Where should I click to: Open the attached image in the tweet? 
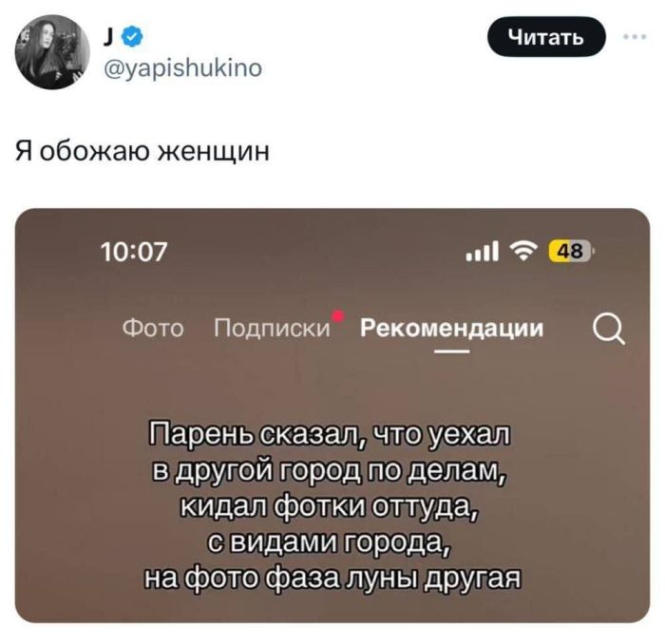click(x=332, y=415)
